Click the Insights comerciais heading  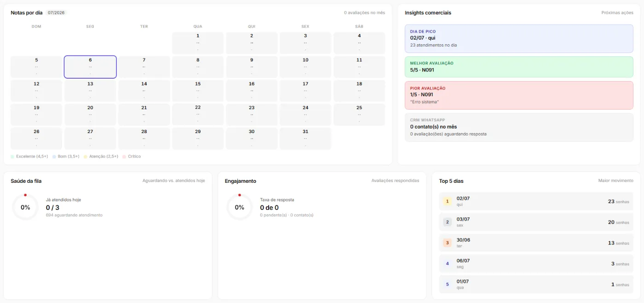coord(428,13)
